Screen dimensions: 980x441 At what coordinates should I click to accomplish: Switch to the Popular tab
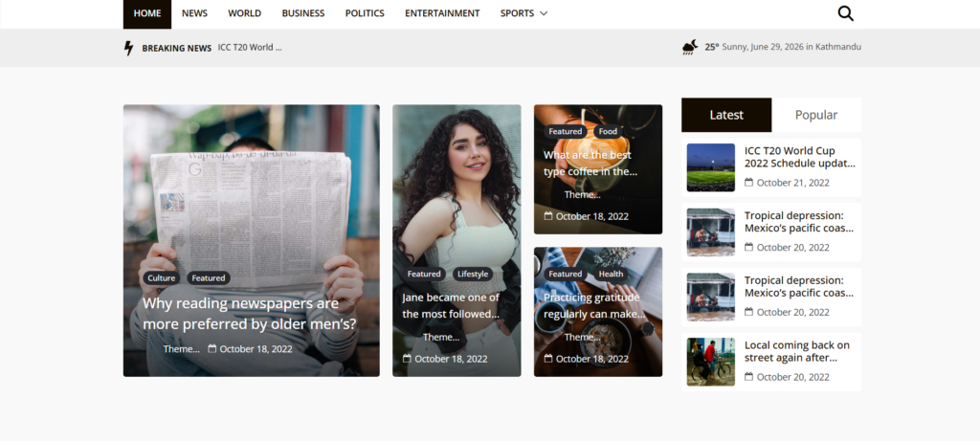tap(816, 115)
